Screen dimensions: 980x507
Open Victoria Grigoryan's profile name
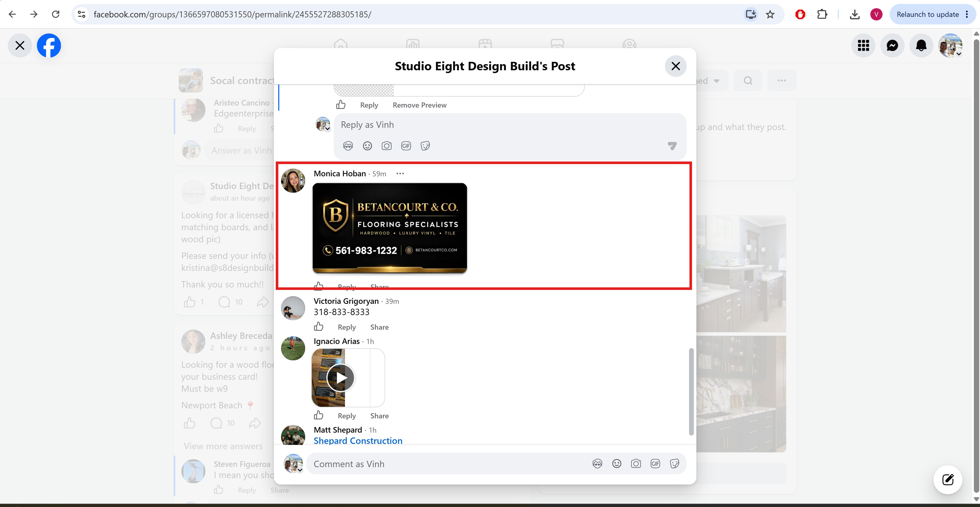tap(346, 301)
